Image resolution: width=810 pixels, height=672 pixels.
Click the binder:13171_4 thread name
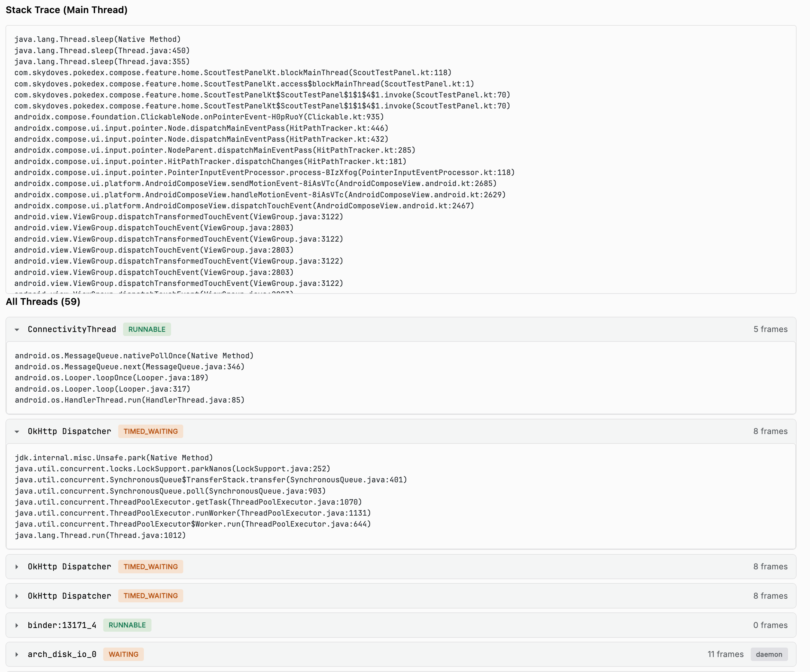(x=62, y=625)
